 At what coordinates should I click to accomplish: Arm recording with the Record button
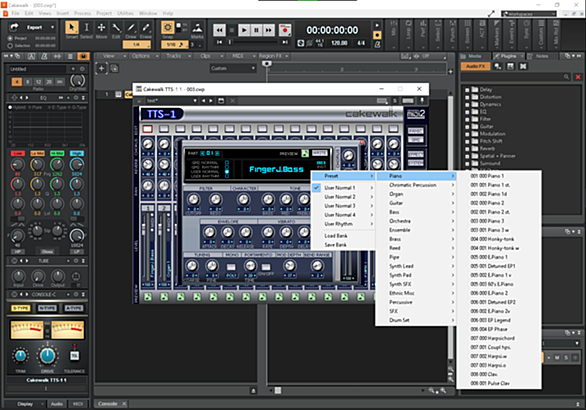click(285, 30)
